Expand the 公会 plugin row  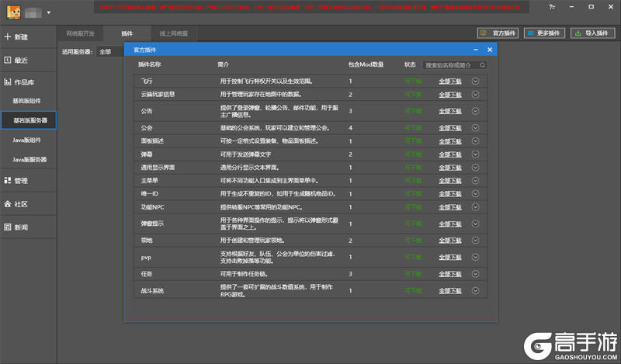[x=475, y=128]
